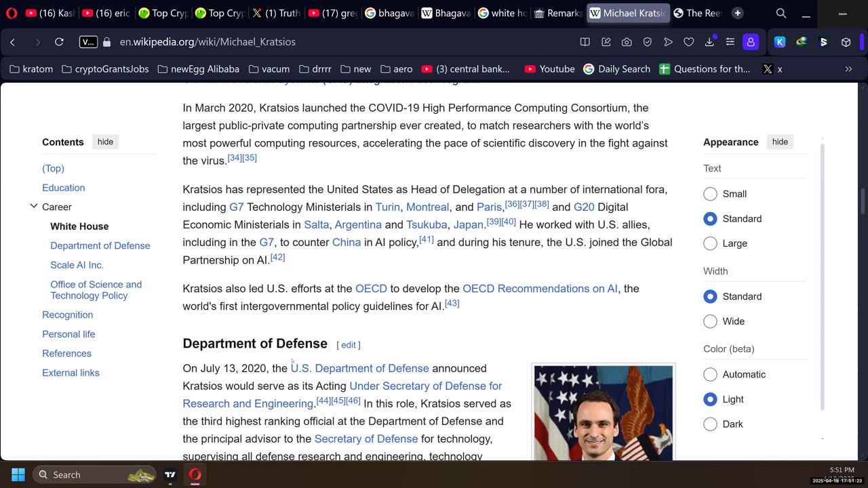The width and height of the screenshot is (868, 488).
Task: Select Dark color mode
Action: (710, 424)
